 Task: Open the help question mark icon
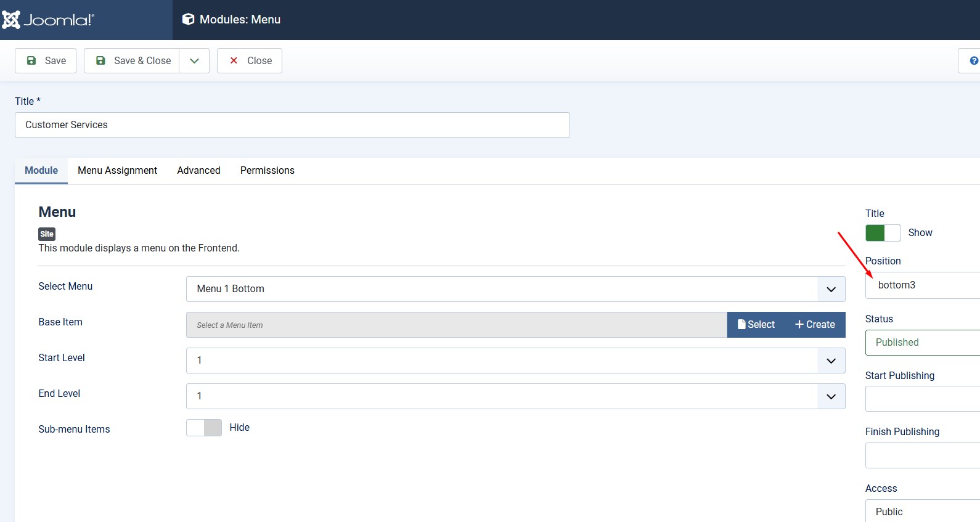[x=974, y=60]
